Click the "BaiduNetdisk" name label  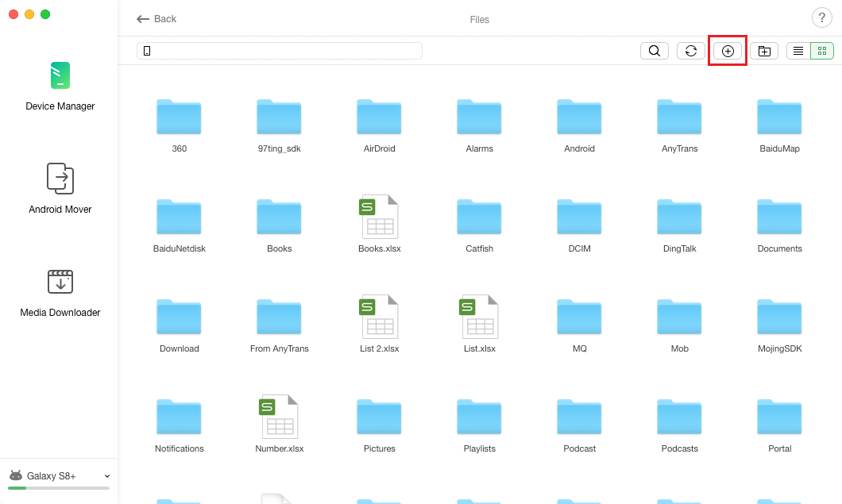(179, 248)
